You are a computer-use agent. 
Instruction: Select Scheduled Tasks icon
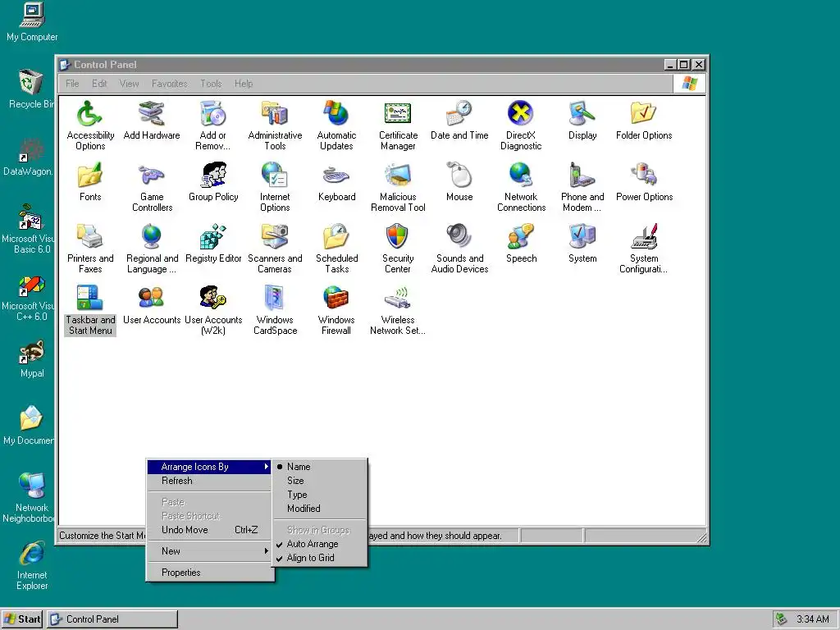pyautogui.click(x=336, y=237)
